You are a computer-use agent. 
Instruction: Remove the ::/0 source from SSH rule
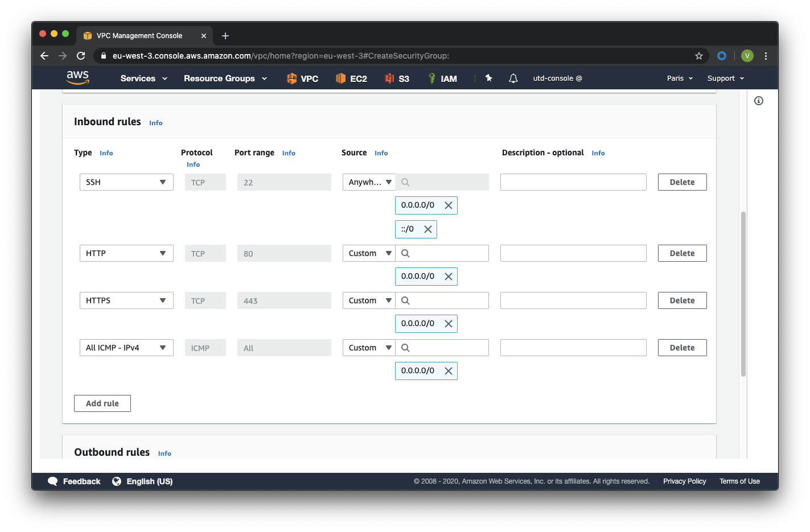[x=428, y=229]
